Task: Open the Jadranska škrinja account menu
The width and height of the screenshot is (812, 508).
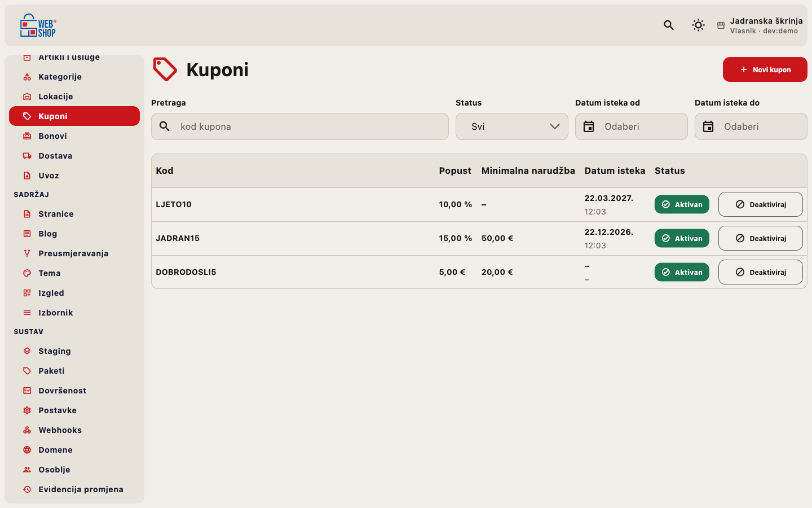Action: [x=760, y=25]
